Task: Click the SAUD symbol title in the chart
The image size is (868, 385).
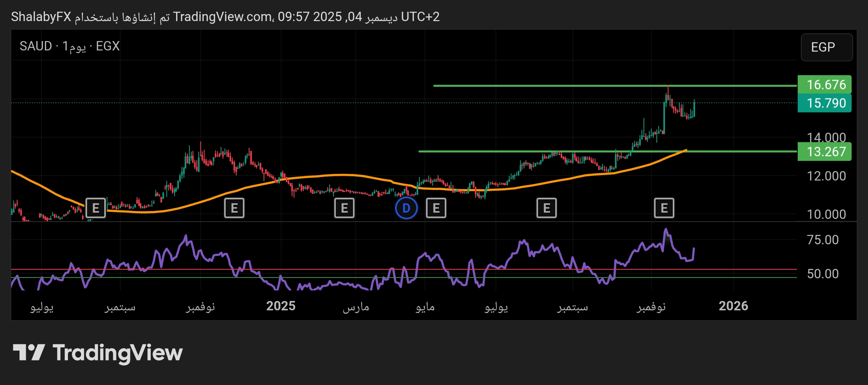Action: point(36,46)
